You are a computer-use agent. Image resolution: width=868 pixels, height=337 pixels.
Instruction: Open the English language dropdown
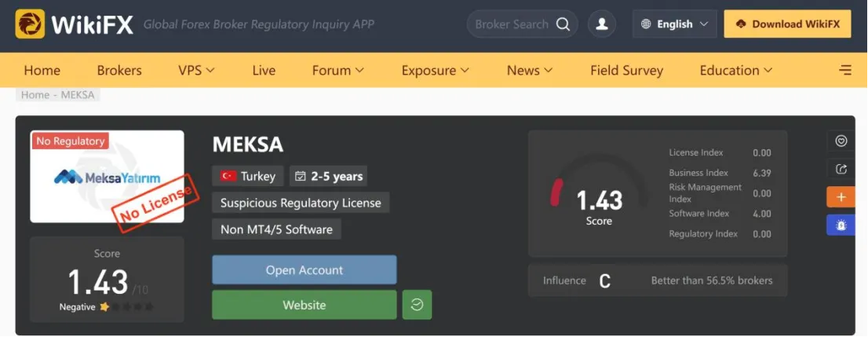tap(675, 24)
